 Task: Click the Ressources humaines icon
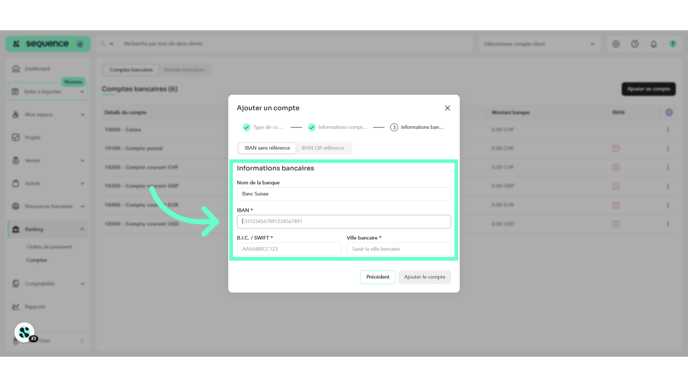point(15,206)
